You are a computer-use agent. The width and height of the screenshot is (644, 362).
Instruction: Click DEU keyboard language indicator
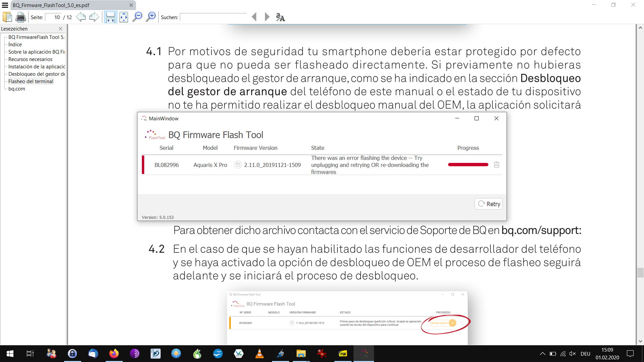[x=585, y=354]
